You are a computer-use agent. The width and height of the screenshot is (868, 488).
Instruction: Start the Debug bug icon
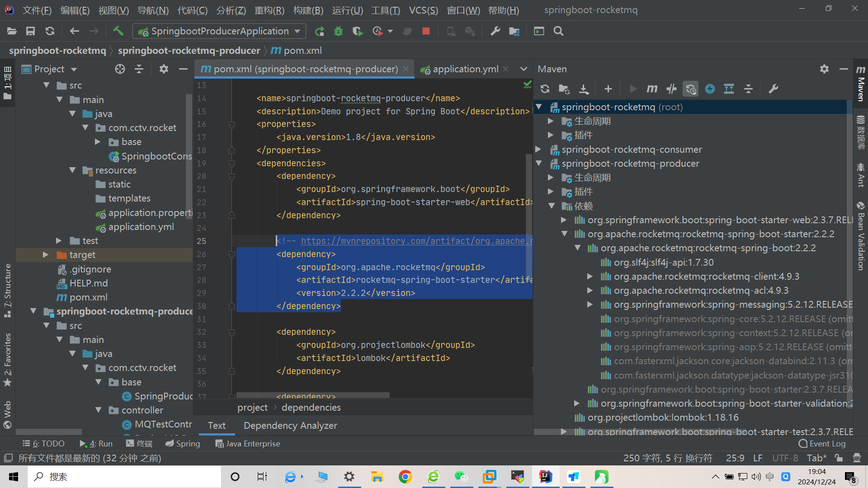(338, 31)
